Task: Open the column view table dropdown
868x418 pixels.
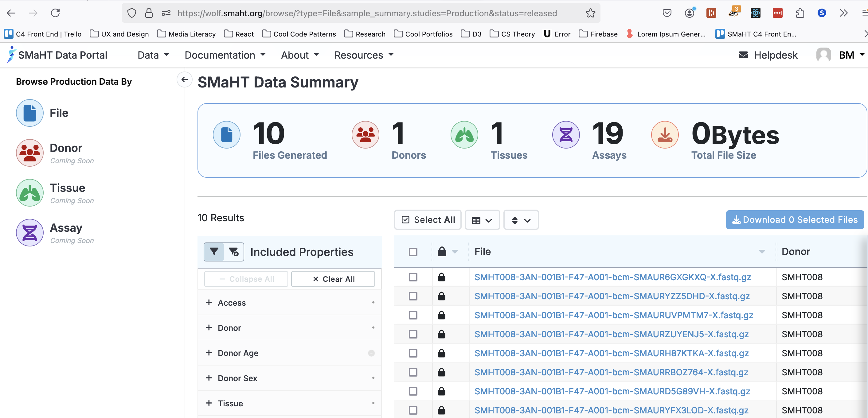Action: (482, 220)
